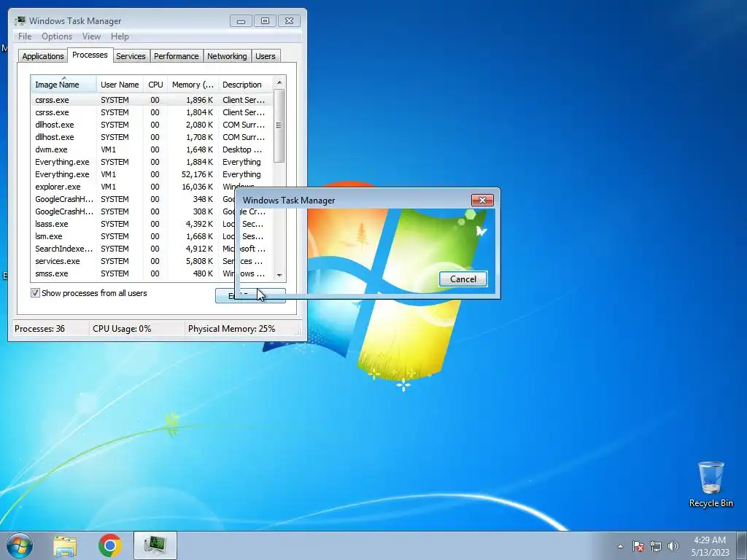Select Everything.exe run by VM1
The height and width of the screenshot is (560, 747).
pos(152,174)
